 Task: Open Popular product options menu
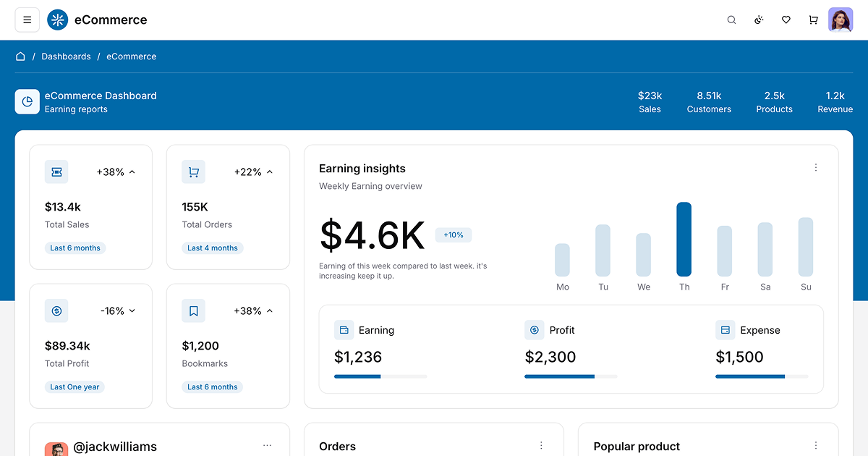pos(816,446)
